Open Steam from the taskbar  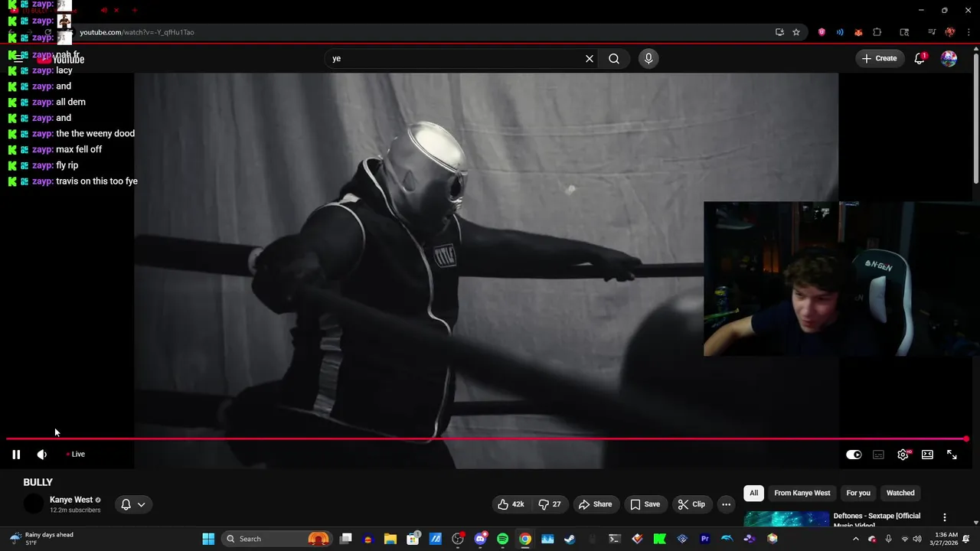tap(570, 539)
